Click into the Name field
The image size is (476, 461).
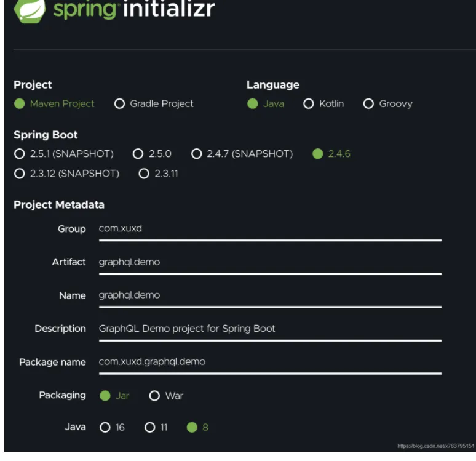269,295
